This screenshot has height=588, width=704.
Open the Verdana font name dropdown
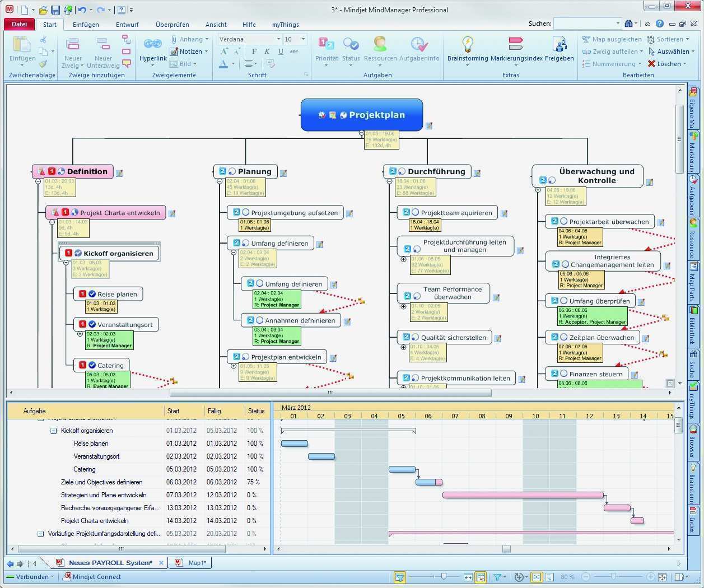(278, 39)
